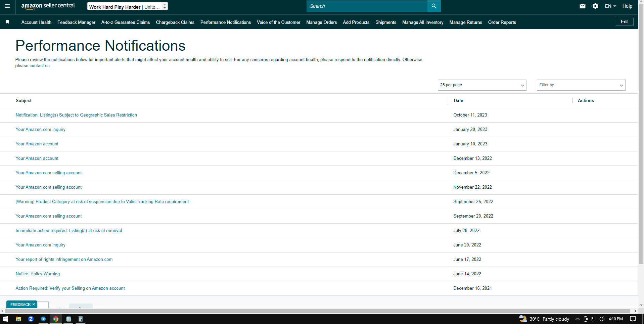Open December 5, 2022 selling account notification
The width and height of the screenshot is (644, 324).
point(49,173)
